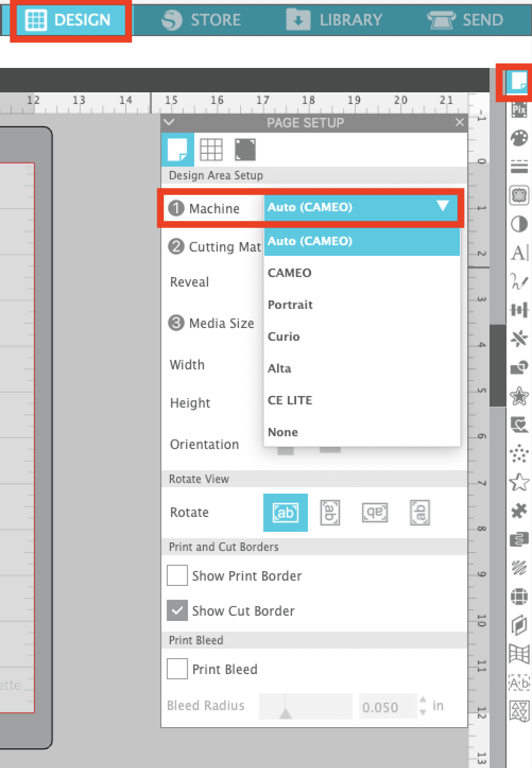Viewport: 532px width, 768px height.
Task: Open the Image Effects panel
Action: [519, 225]
